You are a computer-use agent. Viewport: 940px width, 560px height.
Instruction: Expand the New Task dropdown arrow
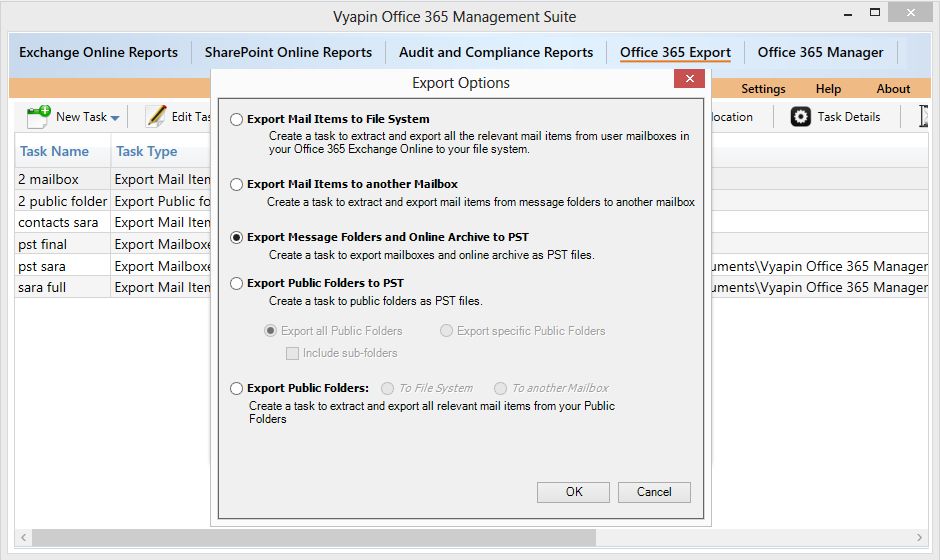tap(115, 118)
